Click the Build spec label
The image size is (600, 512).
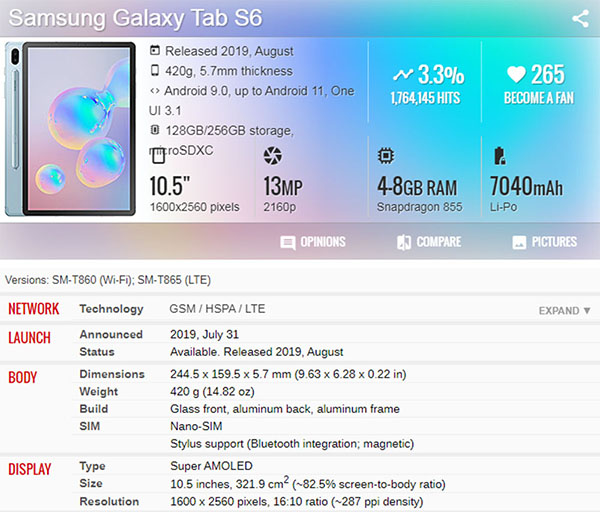click(94, 409)
